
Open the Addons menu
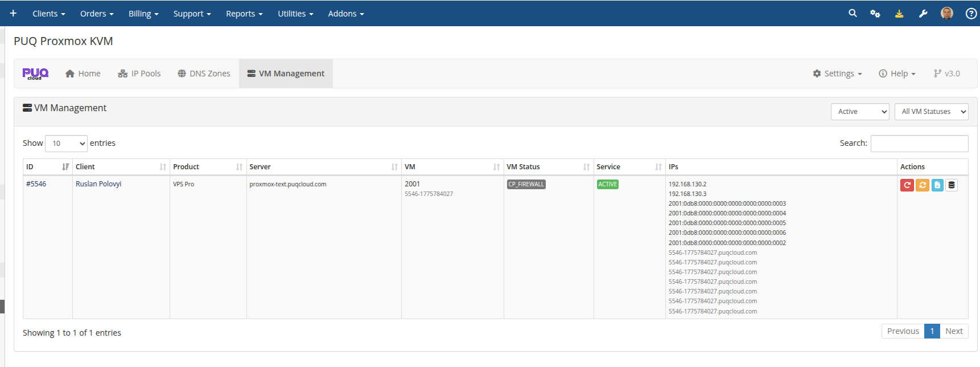(346, 14)
